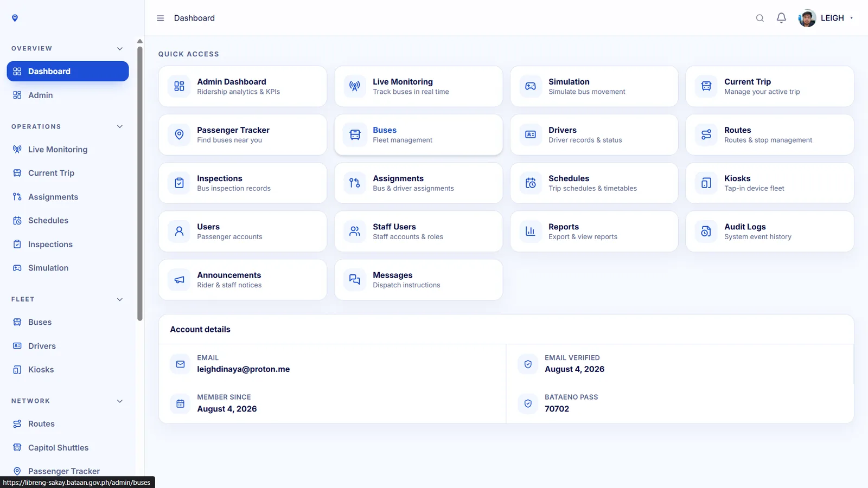Collapse the Fleet sidebar section

point(120,299)
